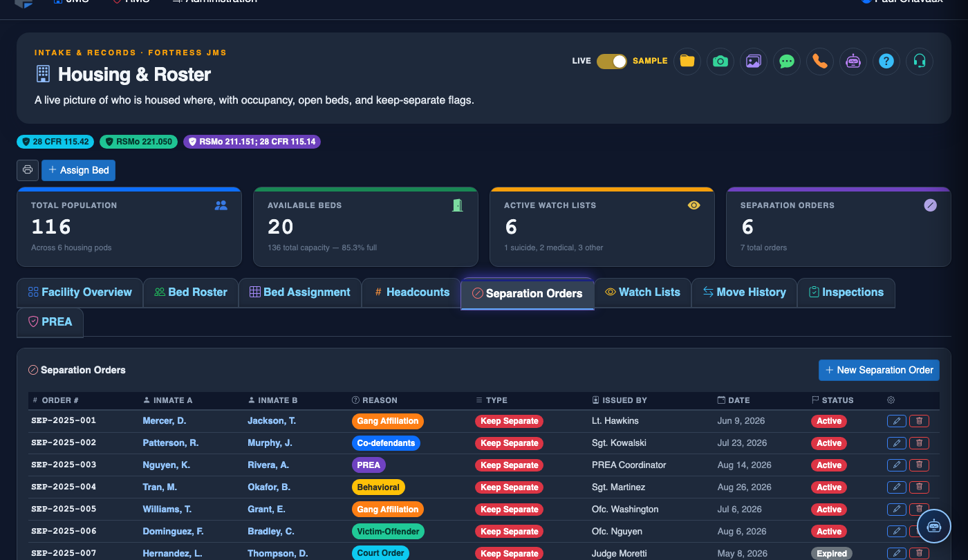Click the RSMo 221.050 compliance badge
Image resolution: width=968 pixels, height=560 pixels.
[x=139, y=142]
